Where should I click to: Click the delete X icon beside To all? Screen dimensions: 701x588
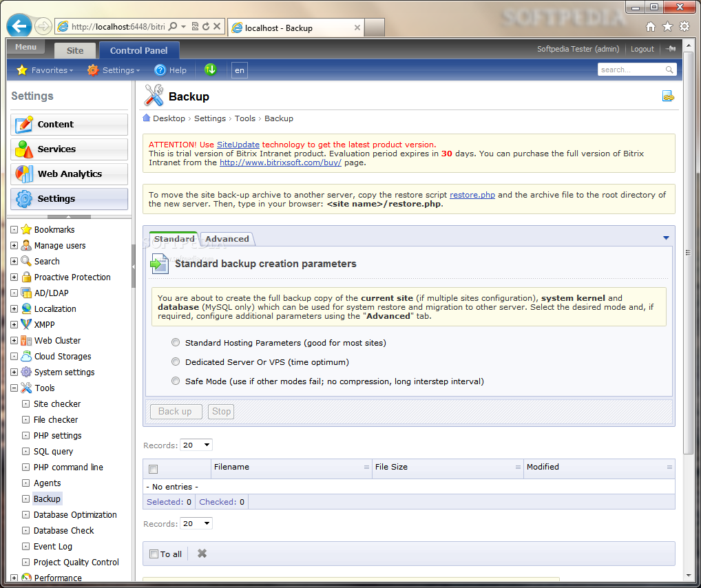pyautogui.click(x=202, y=554)
